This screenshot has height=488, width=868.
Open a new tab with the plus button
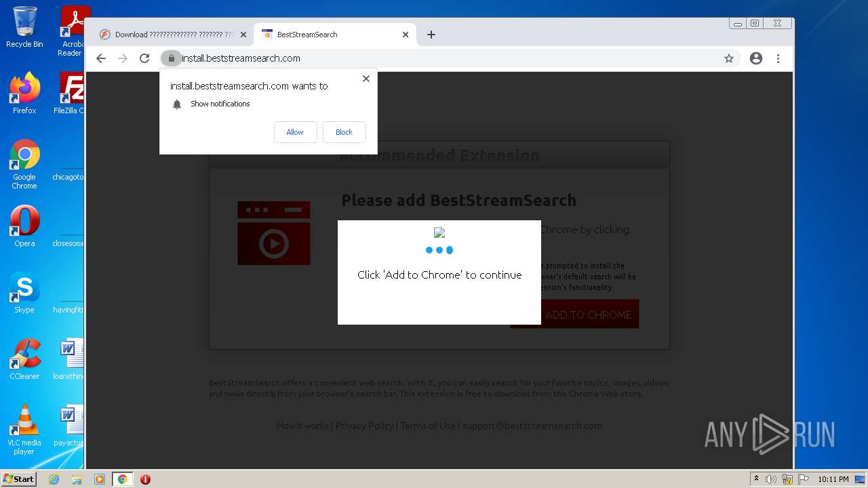point(431,35)
